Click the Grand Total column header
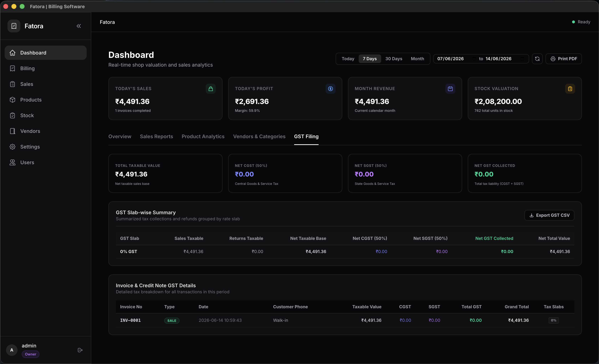The height and width of the screenshot is (364, 599). coord(517,307)
